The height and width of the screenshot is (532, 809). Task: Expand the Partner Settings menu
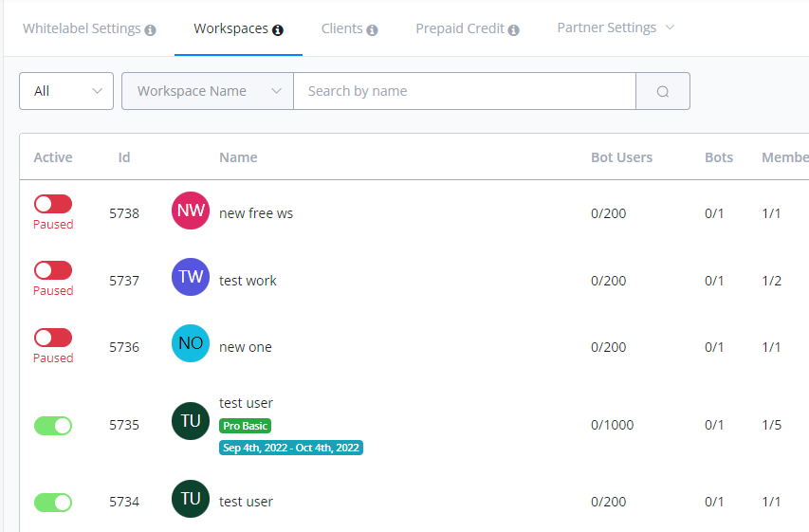point(616,28)
